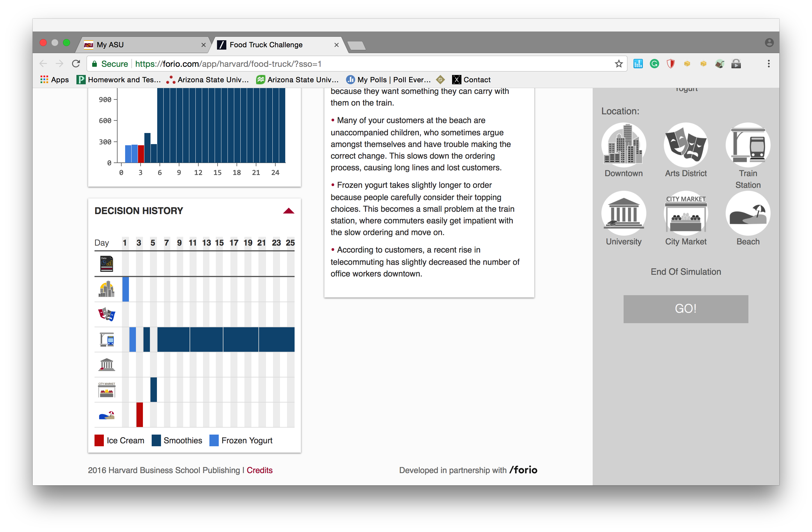Open the padlock extension icon
The image size is (812, 532).
pos(736,64)
